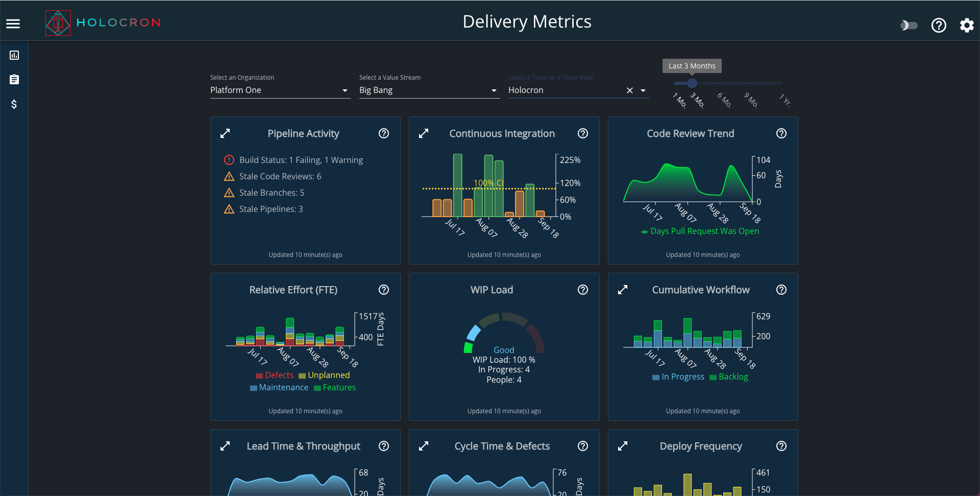Image resolution: width=980 pixels, height=496 pixels.
Task: Click the Stale Code Reviews warning icon
Action: point(229,176)
